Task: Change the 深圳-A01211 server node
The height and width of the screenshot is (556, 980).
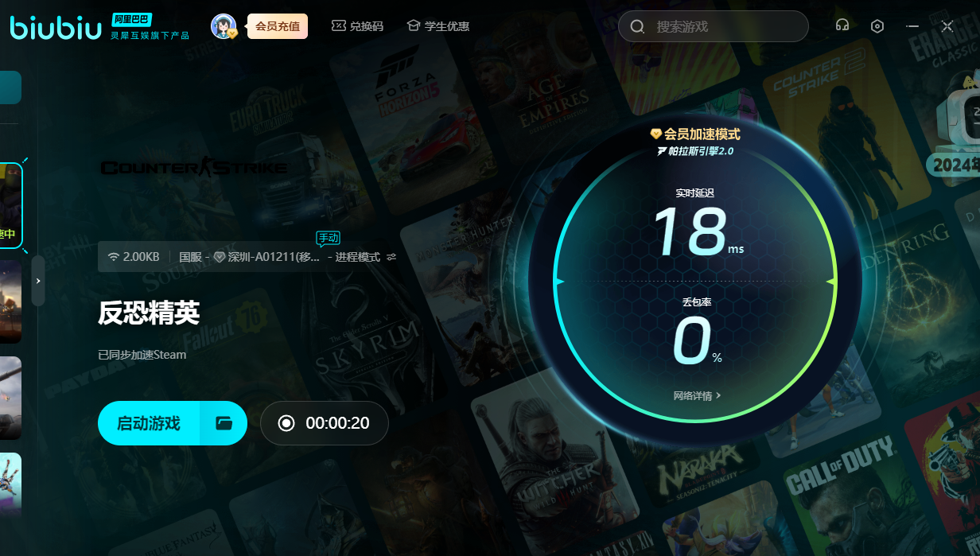Action: click(267, 257)
